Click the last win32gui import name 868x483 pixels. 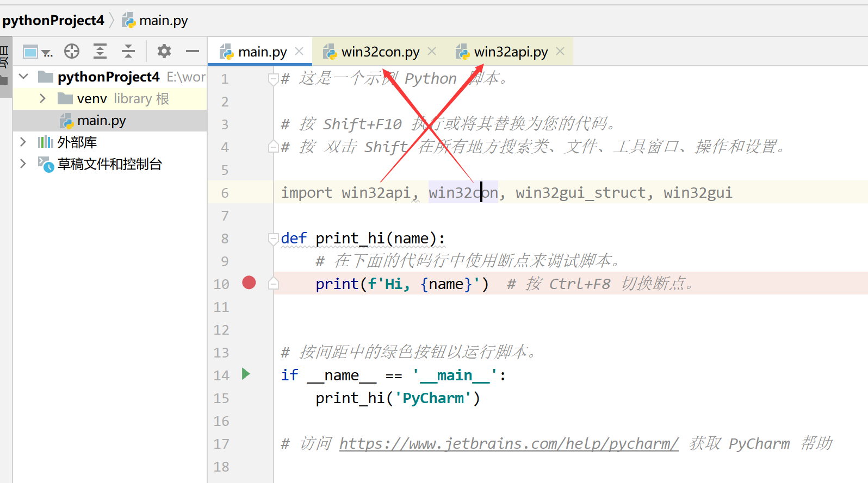tap(698, 193)
